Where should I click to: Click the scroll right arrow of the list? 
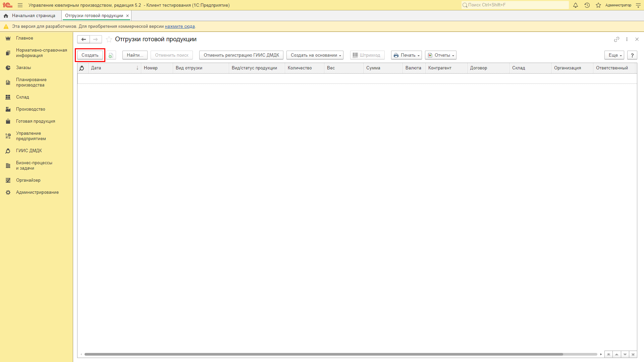[601, 354]
